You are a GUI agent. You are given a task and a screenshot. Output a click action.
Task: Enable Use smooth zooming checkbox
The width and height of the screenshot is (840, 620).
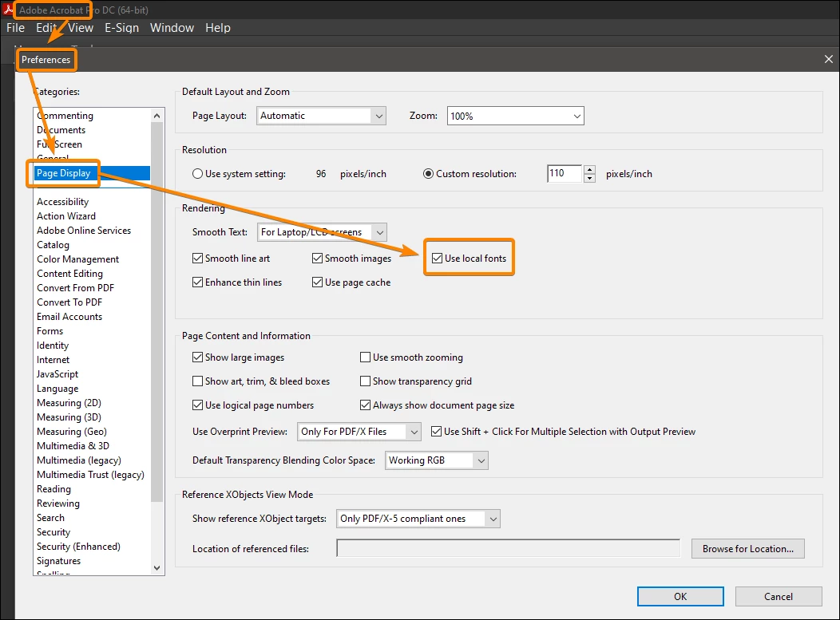click(366, 357)
